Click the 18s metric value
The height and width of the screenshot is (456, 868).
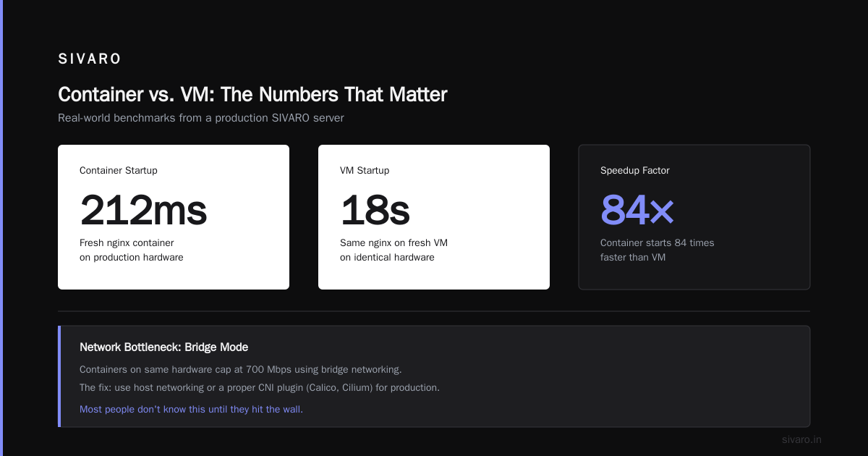[x=375, y=211]
